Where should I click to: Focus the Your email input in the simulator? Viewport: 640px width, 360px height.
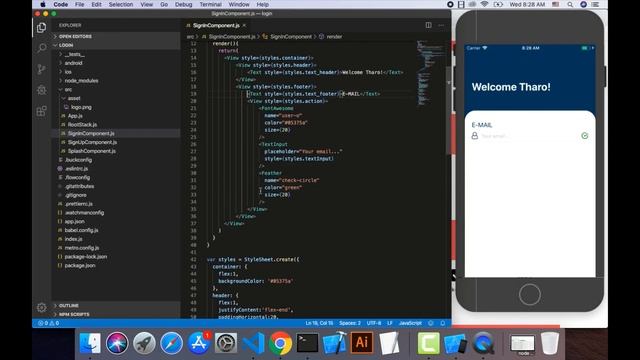[x=529, y=136]
